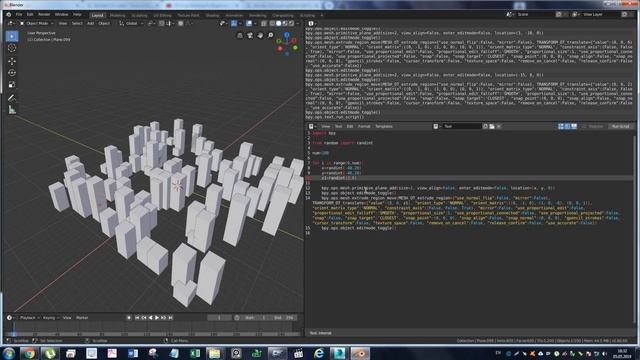Click the Blender logo menu icon
640x360 pixels.
8,15
